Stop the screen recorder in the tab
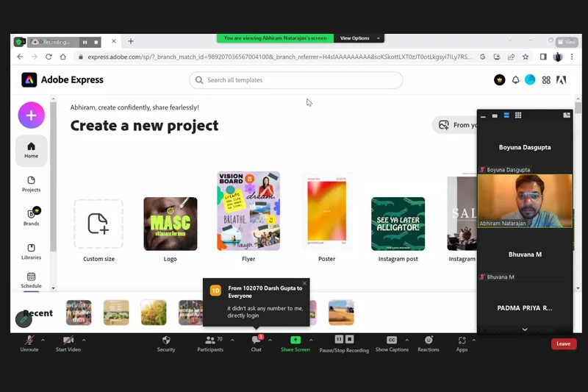This screenshot has width=588, height=392. (x=96, y=42)
